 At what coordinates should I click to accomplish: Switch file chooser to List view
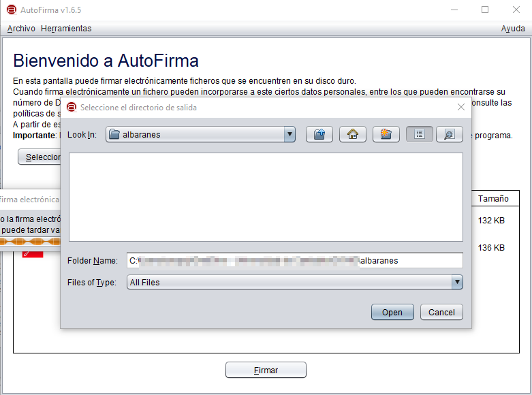click(x=420, y=134)
